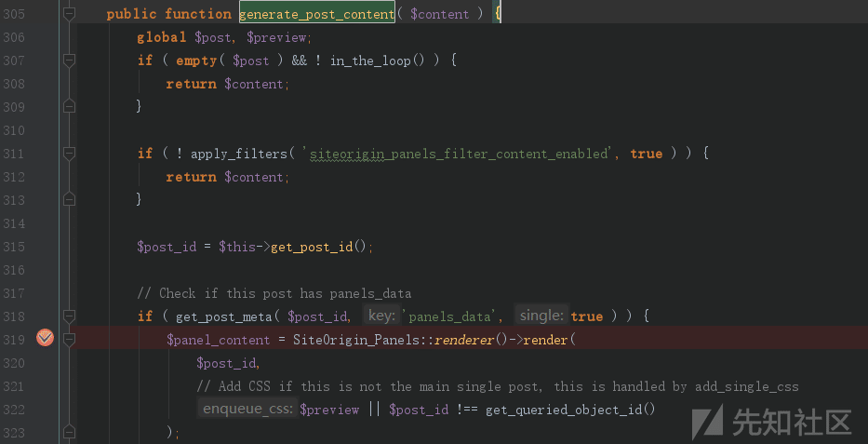
Task: Click the 'key:' parameter hint
Action: pos(381,316)
